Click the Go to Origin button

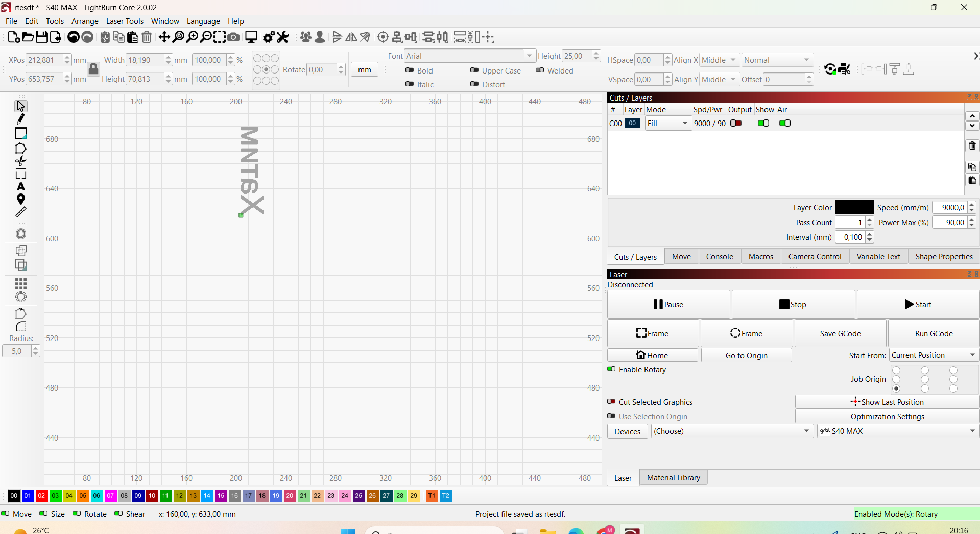tap(746, 355)
